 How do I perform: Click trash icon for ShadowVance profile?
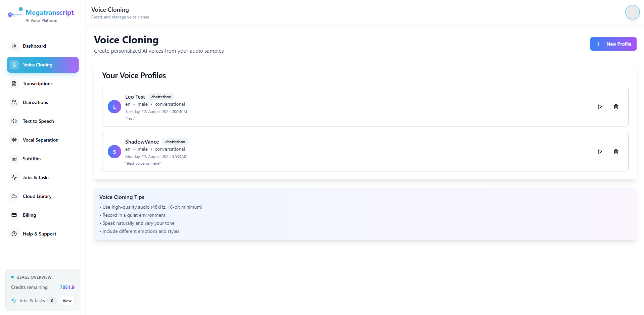[x=616, y=152]
